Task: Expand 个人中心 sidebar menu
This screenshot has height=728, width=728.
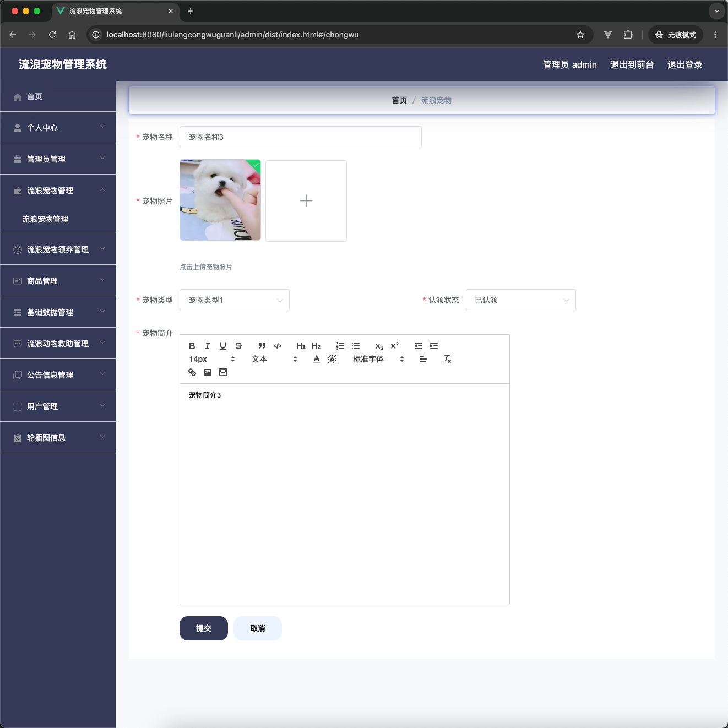Action: tap(58, 128)
